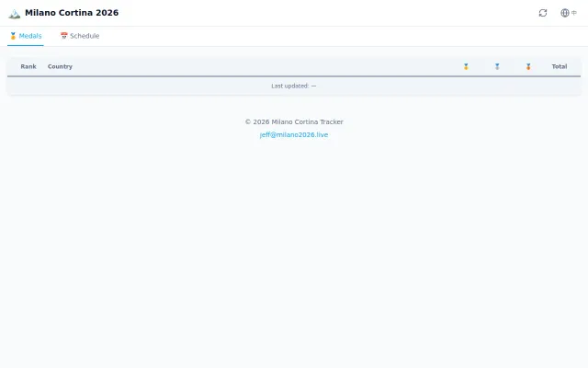Click the Rank column header

pyautogui.click(x=28, y=66)
